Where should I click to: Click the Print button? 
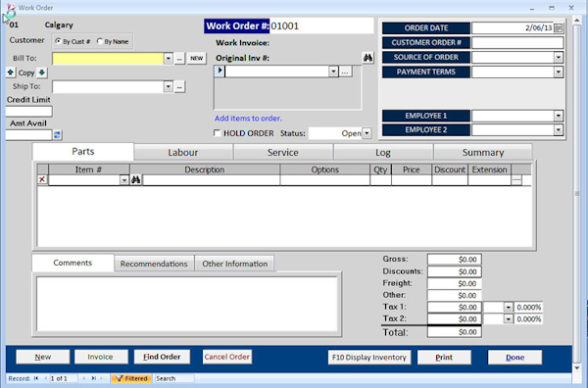(444, 358)
